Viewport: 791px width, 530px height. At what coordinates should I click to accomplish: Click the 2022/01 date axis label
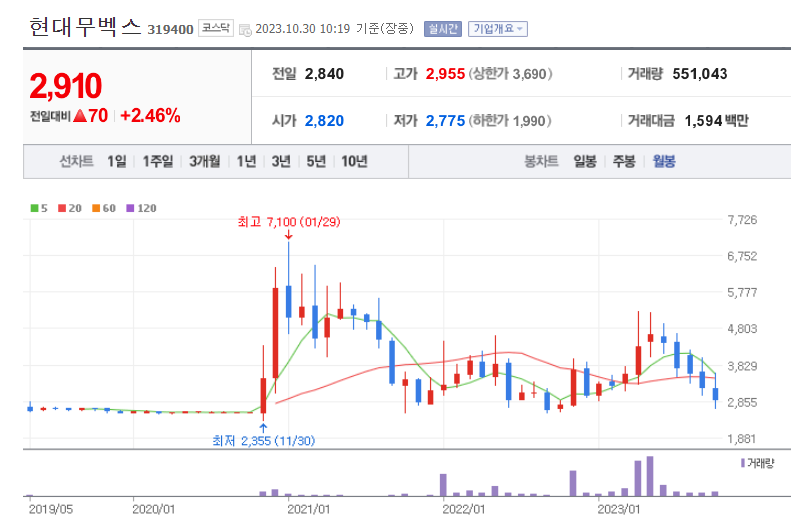pyautogui.click(x=464, y=509)
